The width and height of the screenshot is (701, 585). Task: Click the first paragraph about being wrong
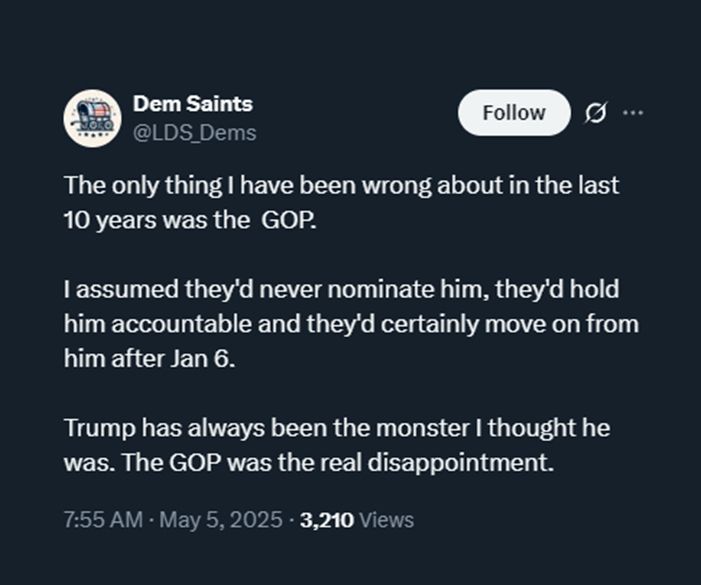340,203
